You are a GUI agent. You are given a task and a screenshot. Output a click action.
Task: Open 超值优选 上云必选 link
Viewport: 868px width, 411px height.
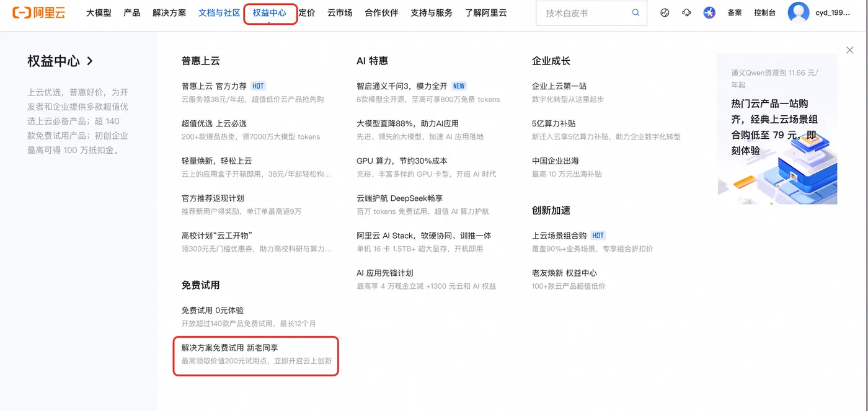point(214,123)
